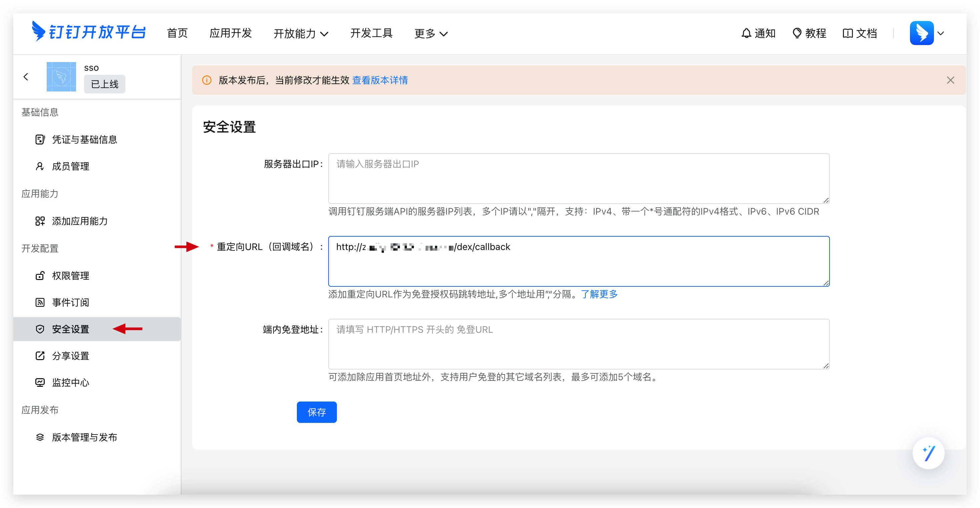Focus the 服务器出口IP input field
Screen dimensions: 980x508
[x=578, y=178]
